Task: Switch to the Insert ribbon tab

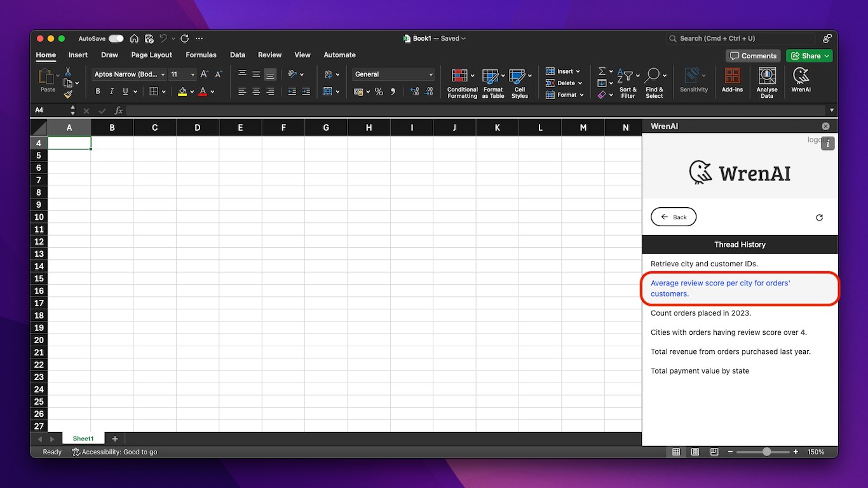Action: pyautogui.click(x=78, y=55)
